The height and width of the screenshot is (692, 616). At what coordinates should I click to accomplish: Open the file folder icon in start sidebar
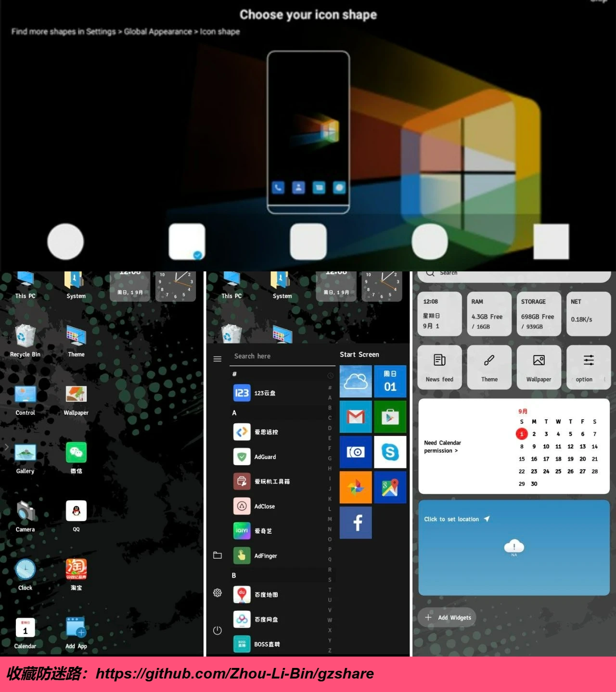[x=218, y=555]
